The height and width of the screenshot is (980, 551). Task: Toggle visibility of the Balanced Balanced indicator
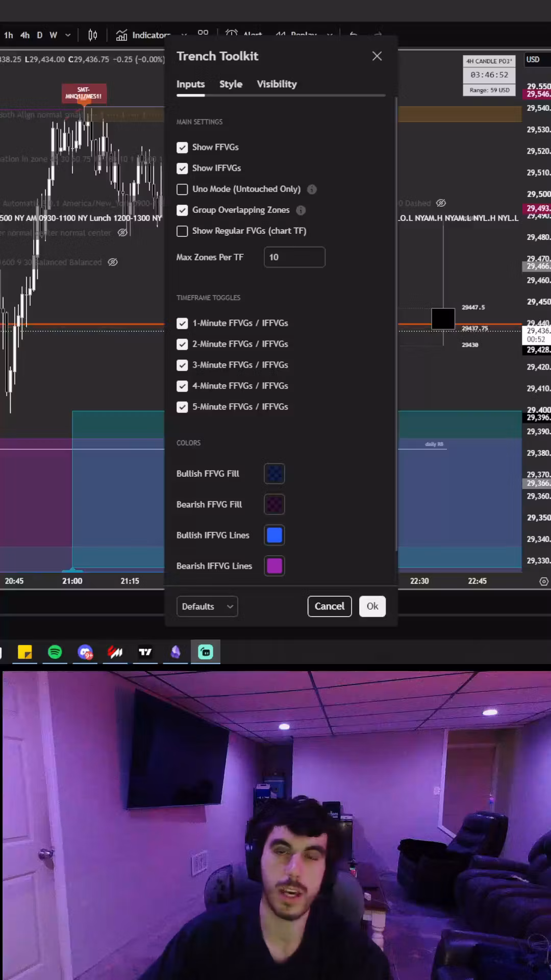point(113,262)
